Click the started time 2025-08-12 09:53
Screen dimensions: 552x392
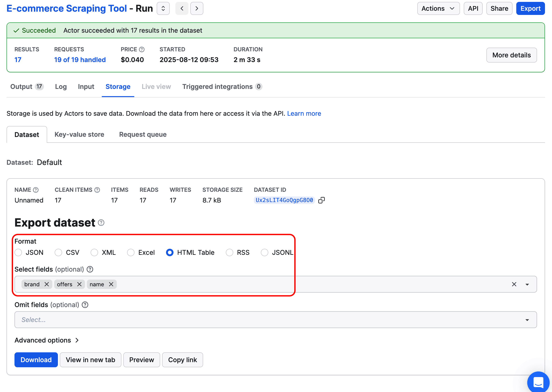tap(189, 60)
